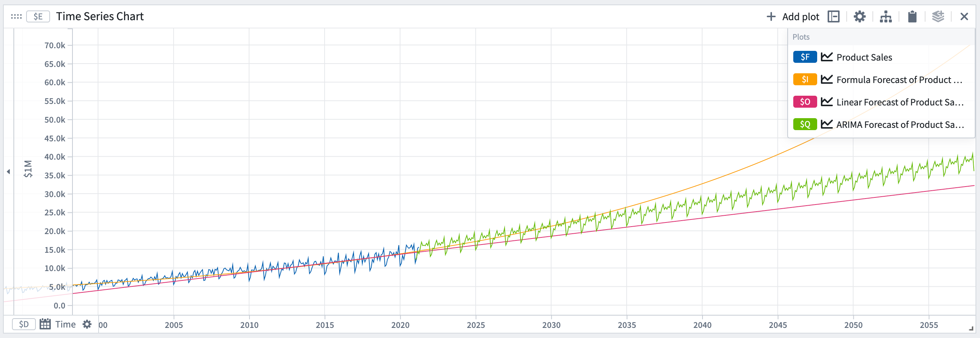Screen dimensions: 980x338
Task: Click the clipboard icon in header
Action: (x=912, y=17)
